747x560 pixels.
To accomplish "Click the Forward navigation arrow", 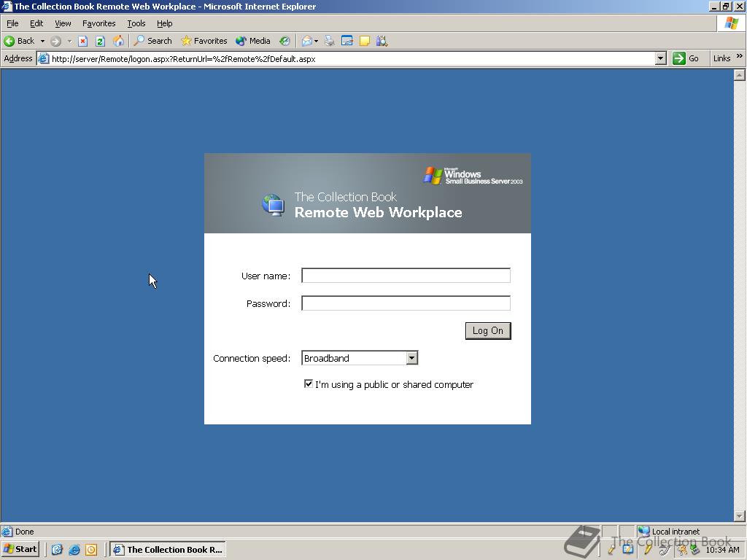I will tap(55, 41).
